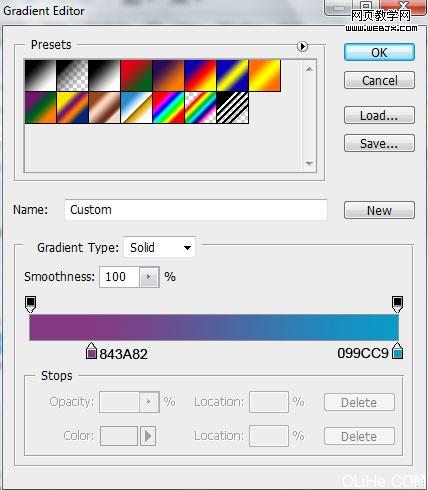Select the violet-to-orange gradient preset
The width and height of the screenshot is (428, 490).
pyautogui.click(x=168, y=75)
